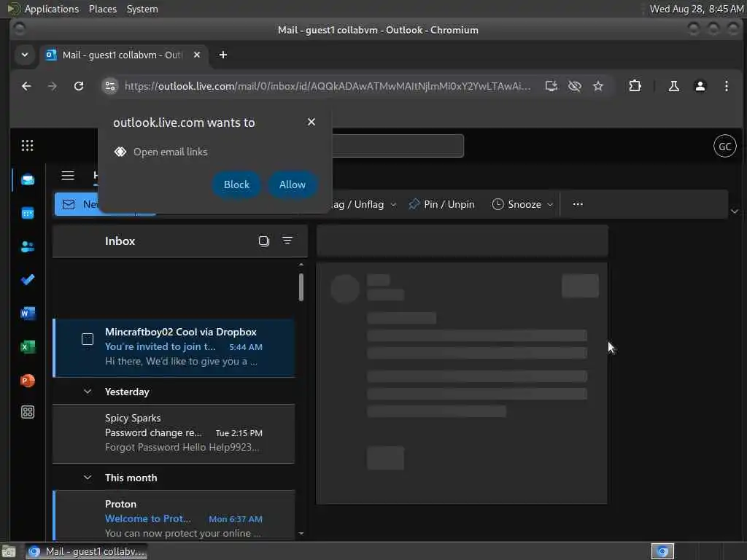The image size is (747, 560).
Task: Open the Inbox filter icon
Action: point(287,241)
